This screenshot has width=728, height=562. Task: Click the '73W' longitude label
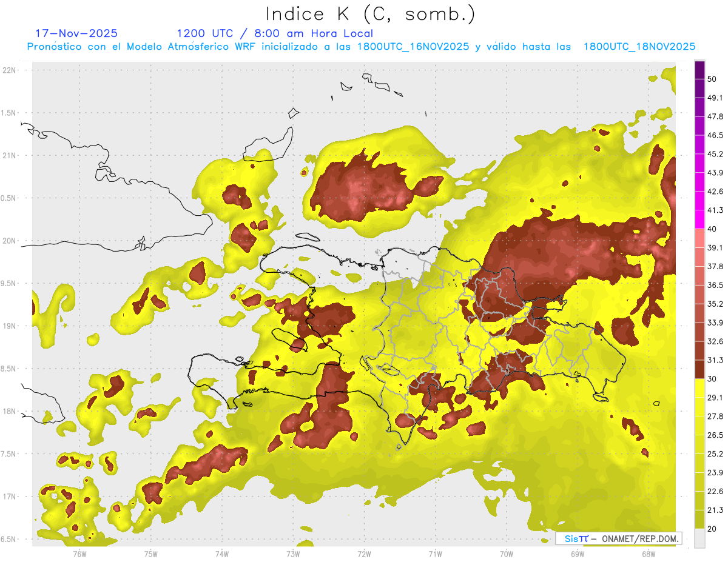point(293,554)
